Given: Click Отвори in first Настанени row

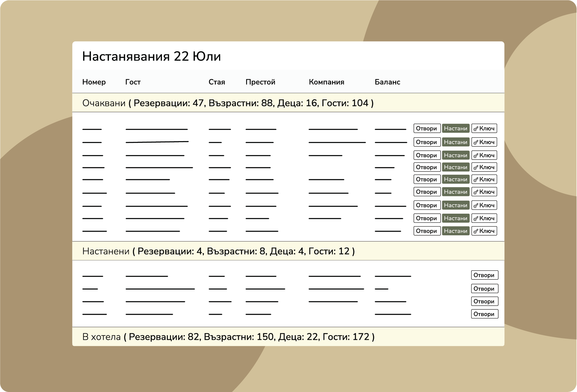Looking at the screenshot, I should pos(484,275).
